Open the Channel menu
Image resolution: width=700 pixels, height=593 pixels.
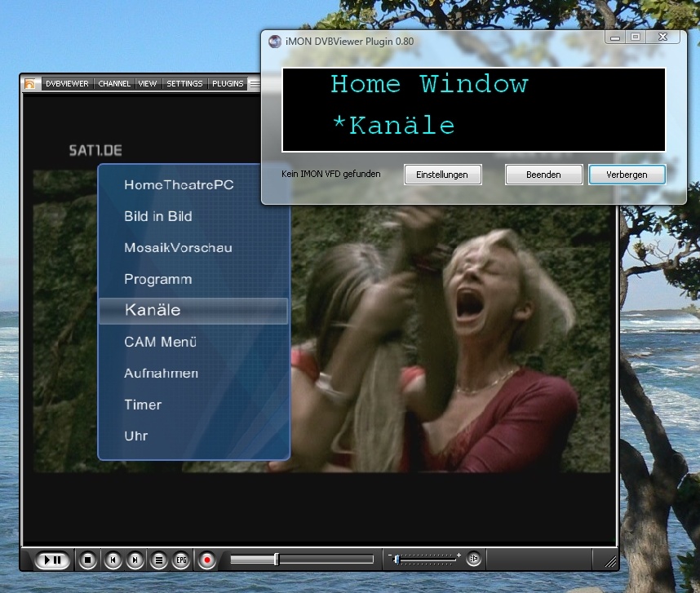coord(114,83)
